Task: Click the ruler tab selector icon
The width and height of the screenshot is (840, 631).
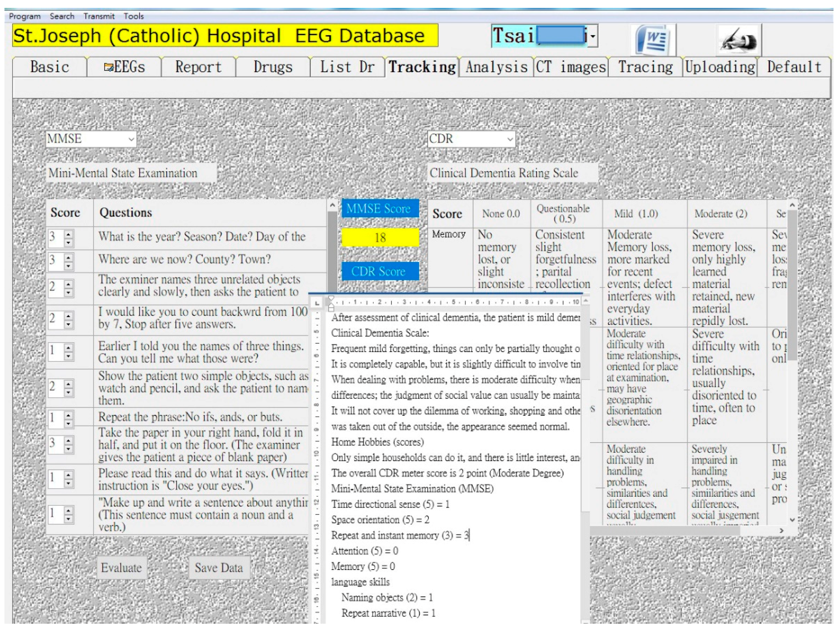Action: pos(317,303)
